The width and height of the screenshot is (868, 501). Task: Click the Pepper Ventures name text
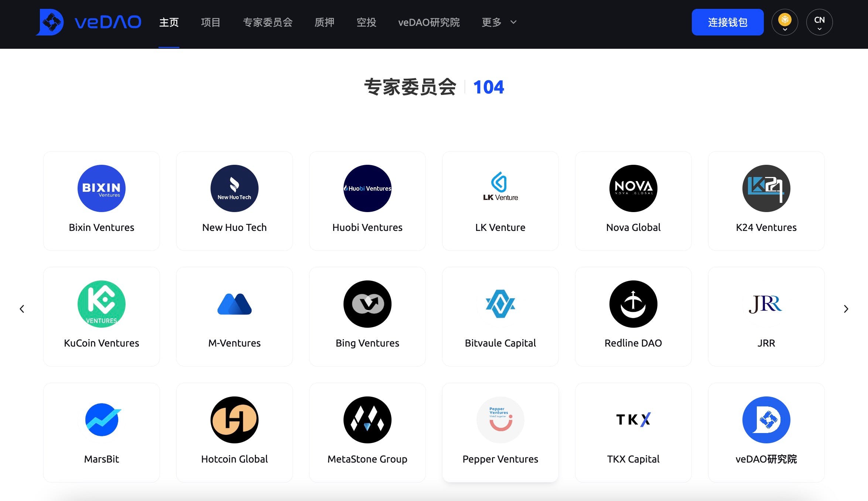click(x=500, y=459)
